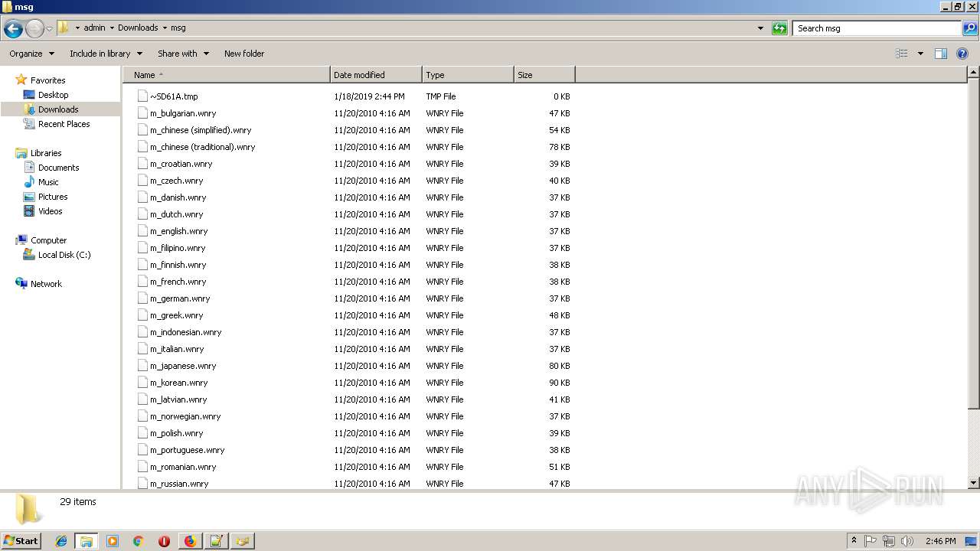The image size is (980, 551).
Task: Sort by the Type column header
Action: [x=468, y=75]
